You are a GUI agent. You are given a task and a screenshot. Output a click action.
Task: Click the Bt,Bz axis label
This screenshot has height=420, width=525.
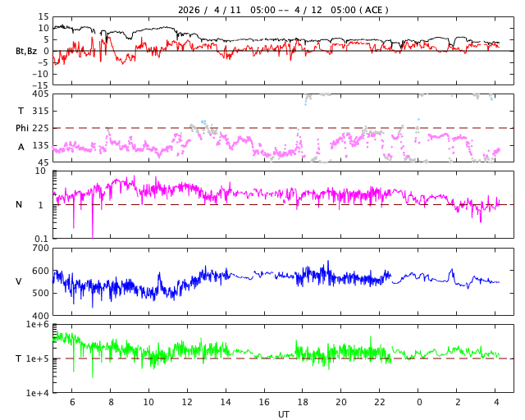click(x=26, y=51)
